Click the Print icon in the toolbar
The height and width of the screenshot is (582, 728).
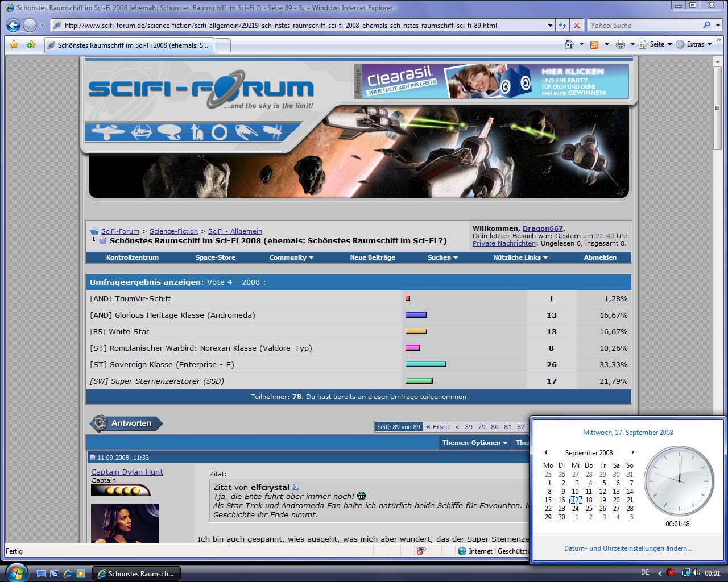coord(621,44)
